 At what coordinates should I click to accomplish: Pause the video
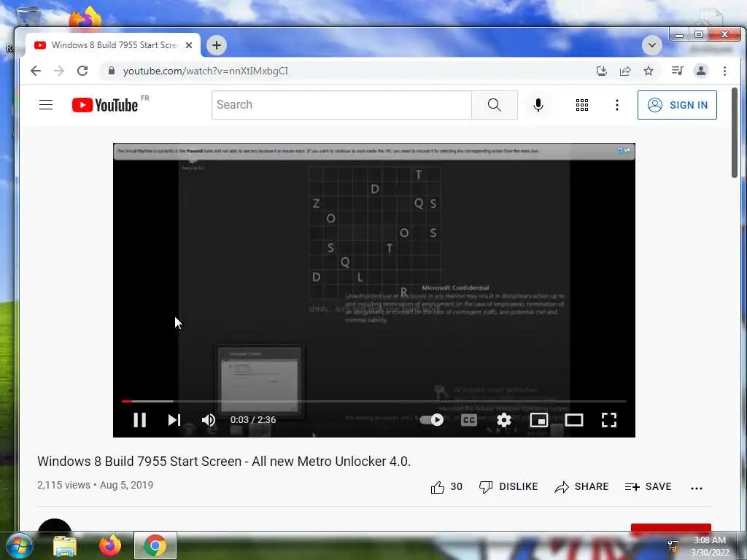139,419
